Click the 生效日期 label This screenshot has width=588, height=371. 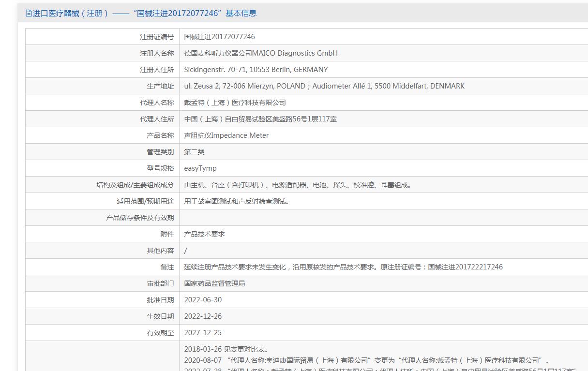160,316
